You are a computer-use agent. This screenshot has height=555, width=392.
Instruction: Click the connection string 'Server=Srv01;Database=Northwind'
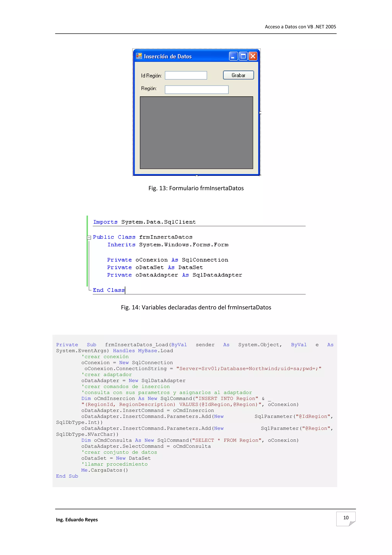pos(249,368)
